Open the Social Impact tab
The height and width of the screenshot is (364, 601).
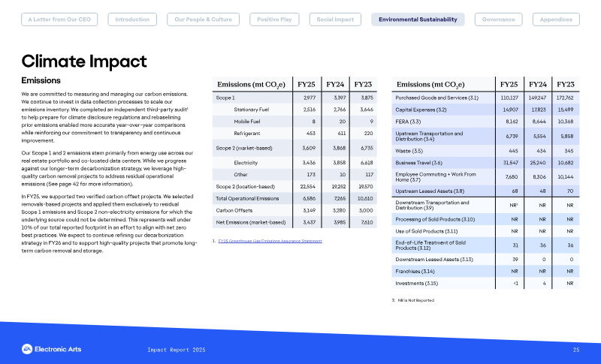pos(335,20)
